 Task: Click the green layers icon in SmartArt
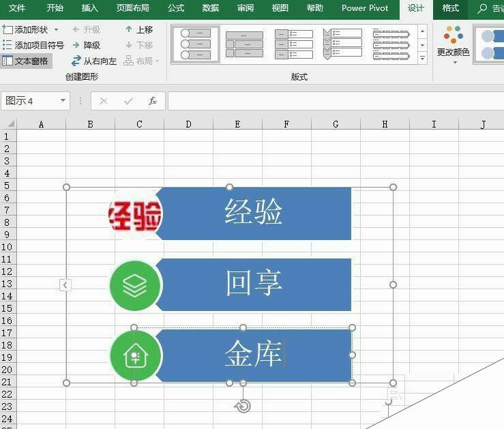[x=135, y=285]
